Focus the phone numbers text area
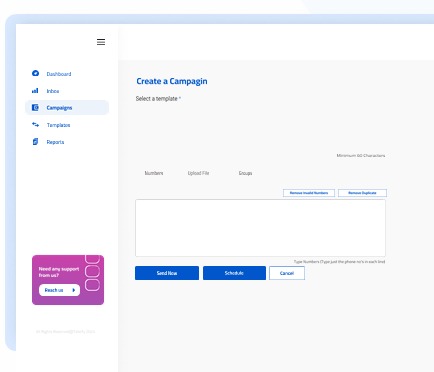This screenshot has width=434, height=372. (260, 228)
